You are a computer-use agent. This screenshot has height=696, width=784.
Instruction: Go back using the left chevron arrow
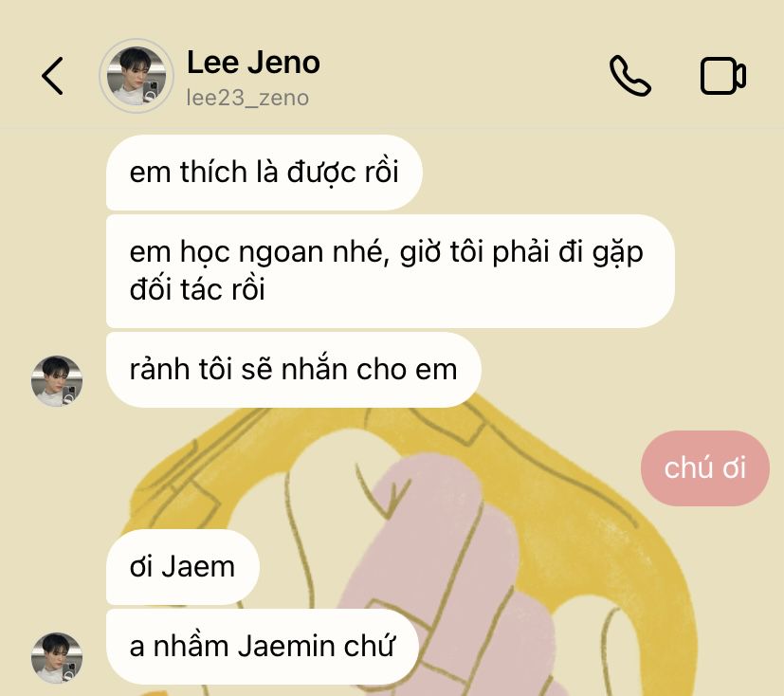52,76
